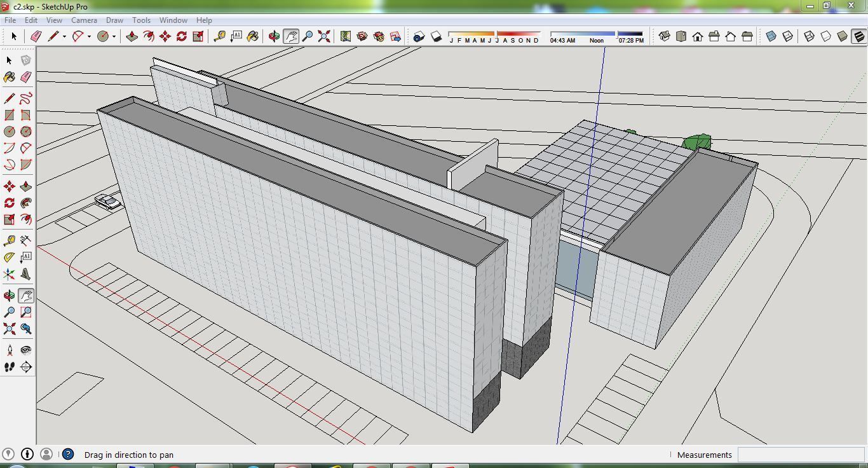Select the Walk footprints tool
Viewport: 868px width, 468px height.
[10, 367]
